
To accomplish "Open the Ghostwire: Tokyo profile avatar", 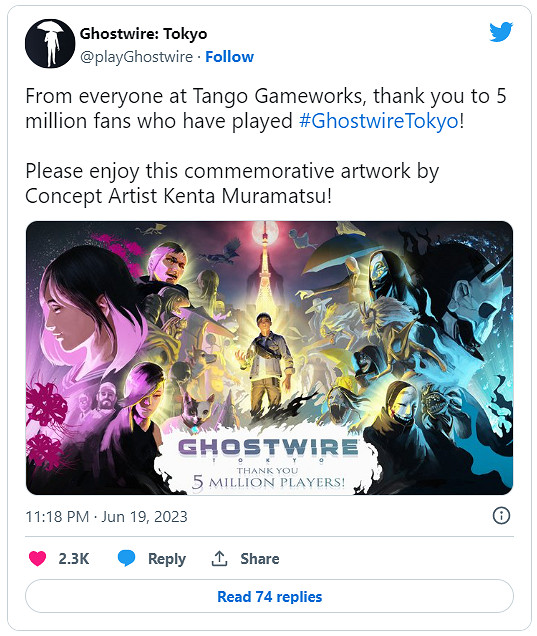I will (x=50, y=43).
